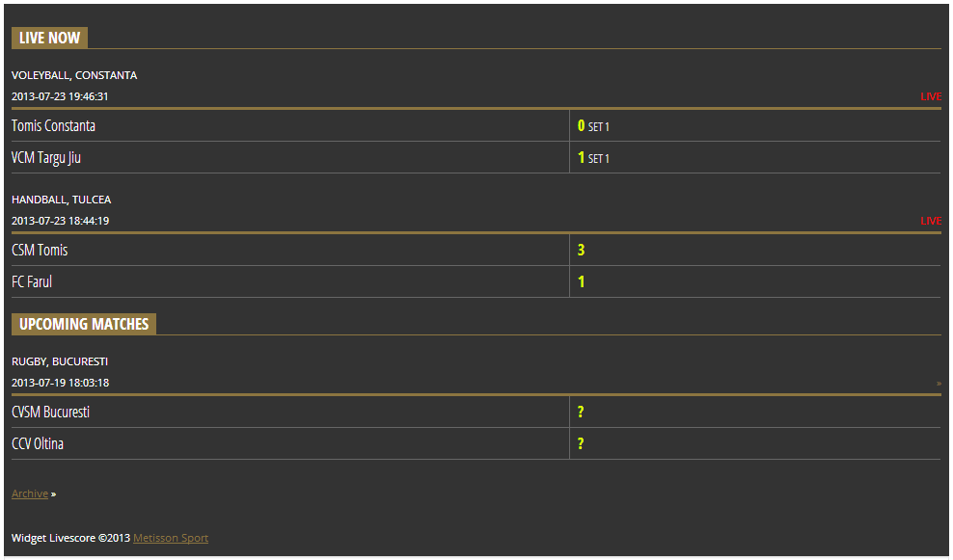Select the CSM Tomis team name
This screenshot has height=560, width=953.
point(40,251)
